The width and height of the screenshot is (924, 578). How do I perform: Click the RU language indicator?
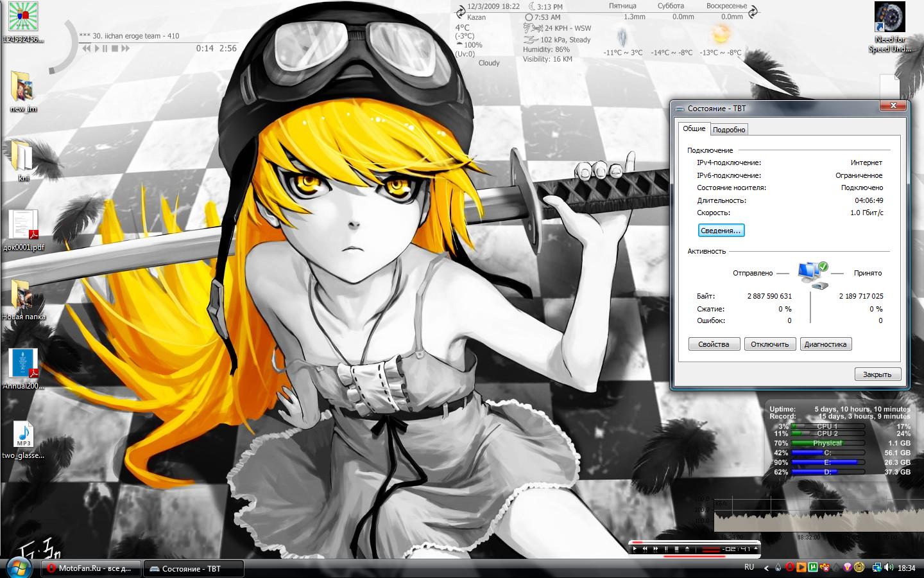pyautogui.click(x=749, y=567)
